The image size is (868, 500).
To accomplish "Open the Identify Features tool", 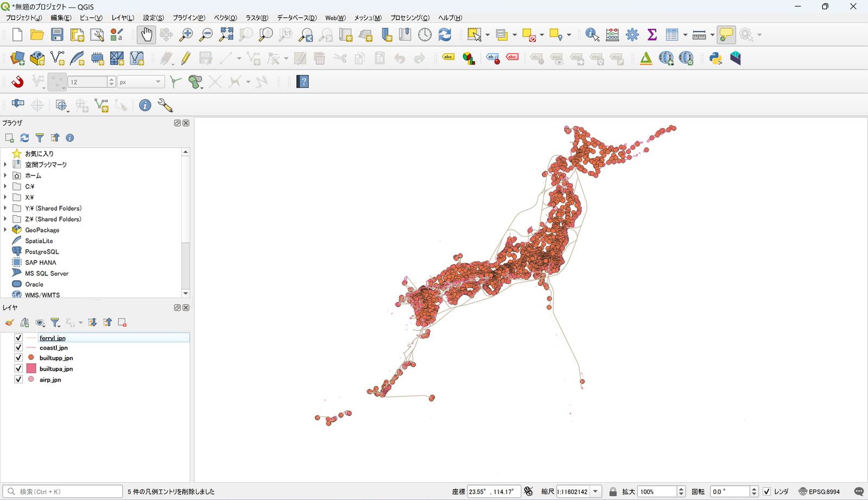I will (592, 35).
